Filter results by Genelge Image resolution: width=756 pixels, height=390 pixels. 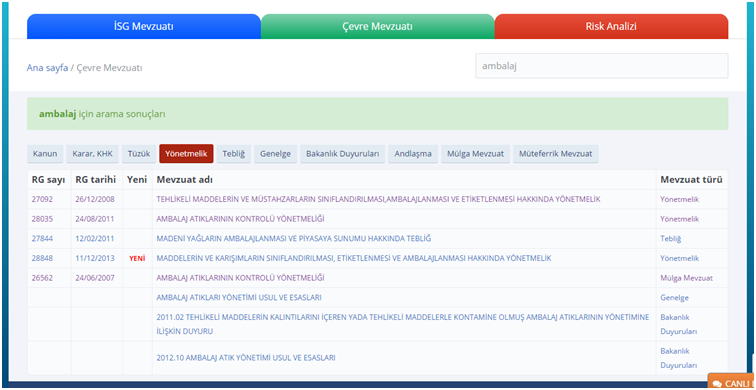275,154
